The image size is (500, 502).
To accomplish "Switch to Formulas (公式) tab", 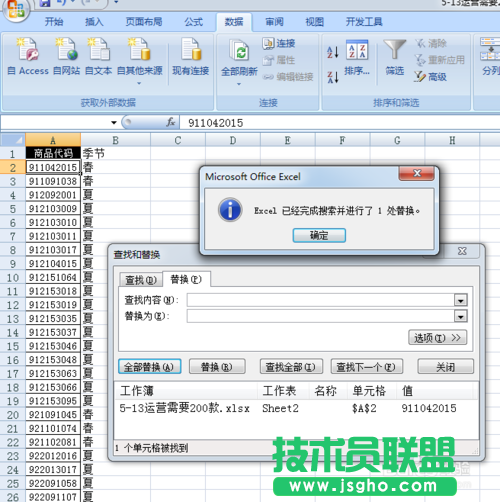I will pyautogui.click(x=194, y=22).
